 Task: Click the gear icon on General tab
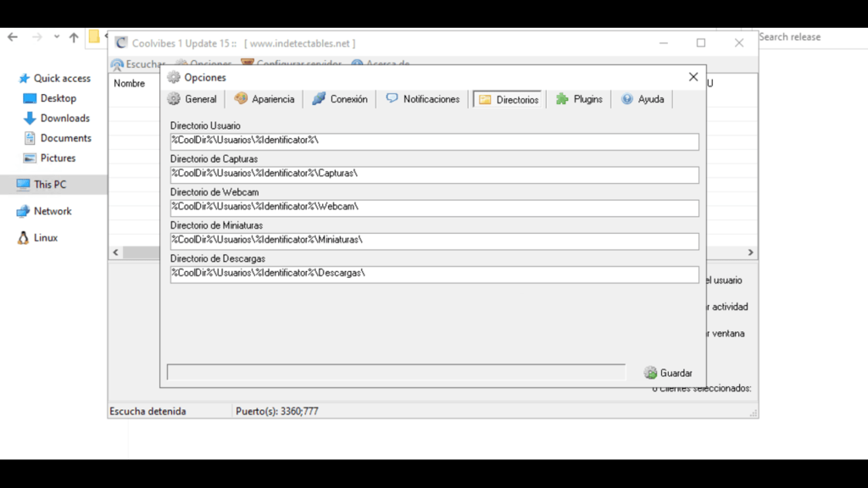(174, 99)
